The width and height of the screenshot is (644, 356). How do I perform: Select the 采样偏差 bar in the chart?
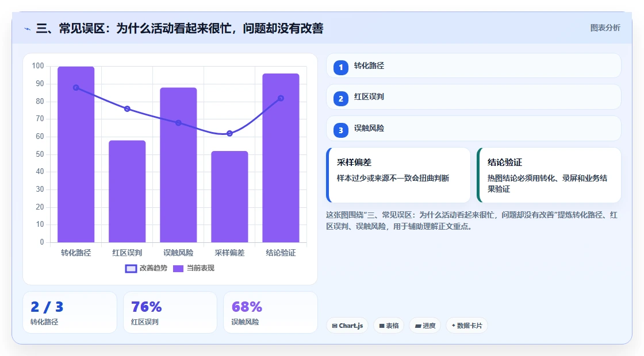[x=229, y=196]
